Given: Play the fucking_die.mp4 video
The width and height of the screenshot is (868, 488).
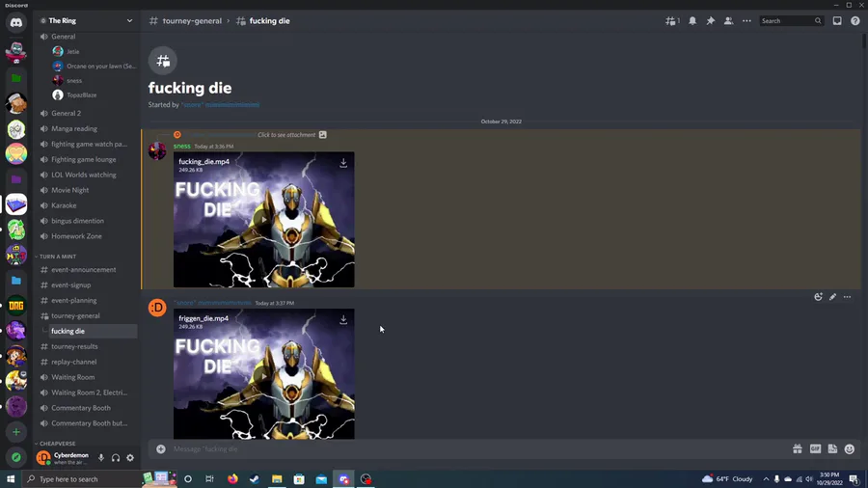Looking at the screenshot, I should pyautogui.click(x=264, y=220).
